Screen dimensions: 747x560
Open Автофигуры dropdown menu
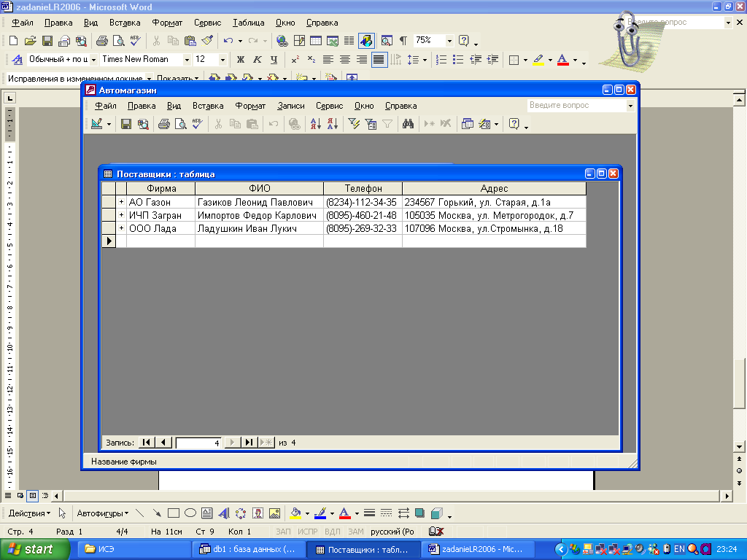[x=102, y=513]
